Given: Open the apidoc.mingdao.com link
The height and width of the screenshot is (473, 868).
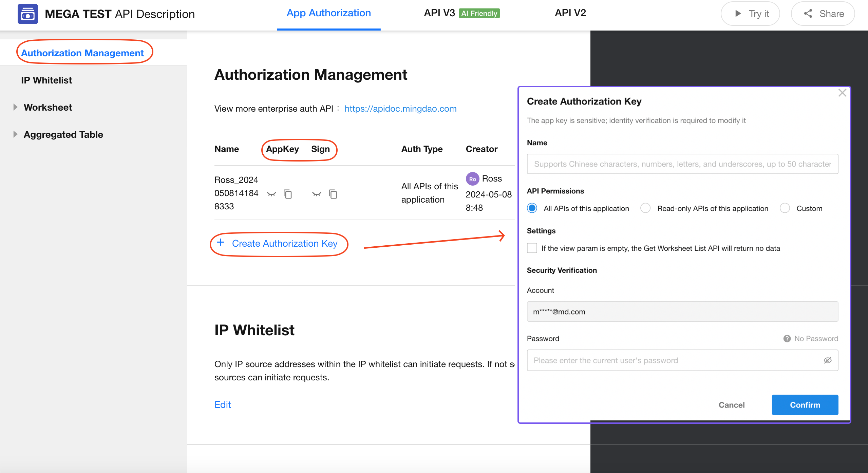Looking at the screenshot, I should 400,109.
